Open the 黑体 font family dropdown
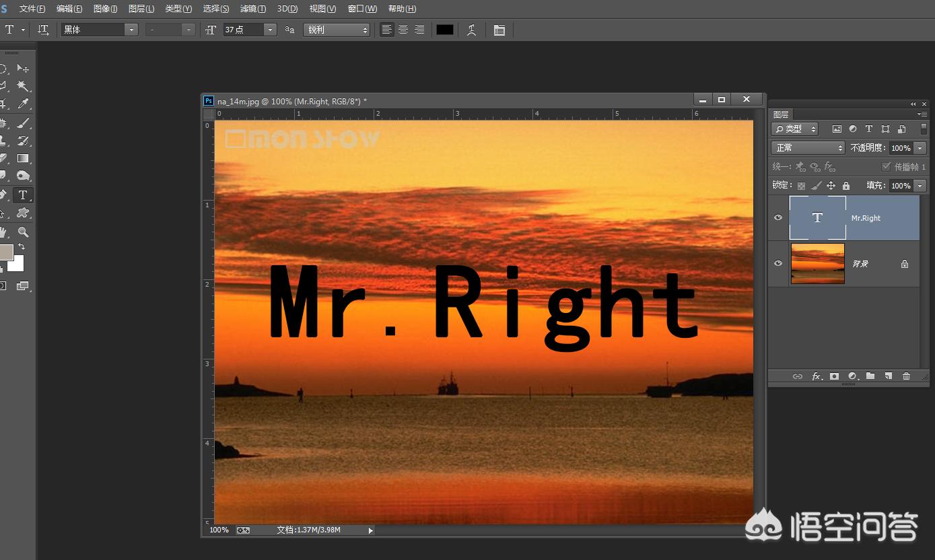The height and width of the screenshot is (560, 935). pos(131,30)
